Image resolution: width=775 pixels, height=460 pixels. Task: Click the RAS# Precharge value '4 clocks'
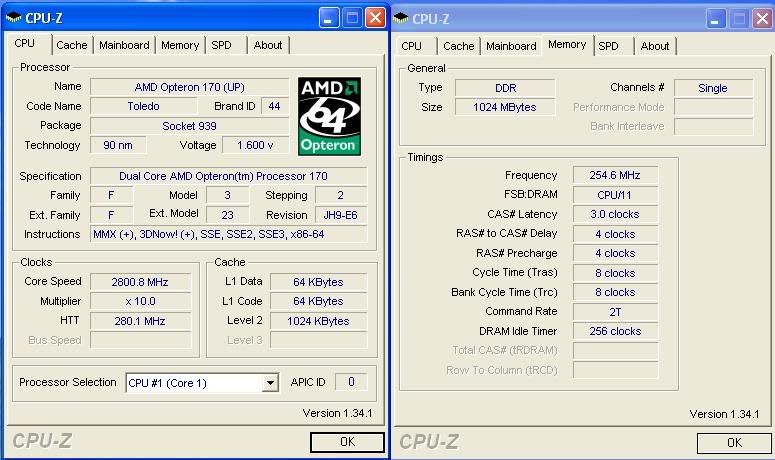click(615, 253)
